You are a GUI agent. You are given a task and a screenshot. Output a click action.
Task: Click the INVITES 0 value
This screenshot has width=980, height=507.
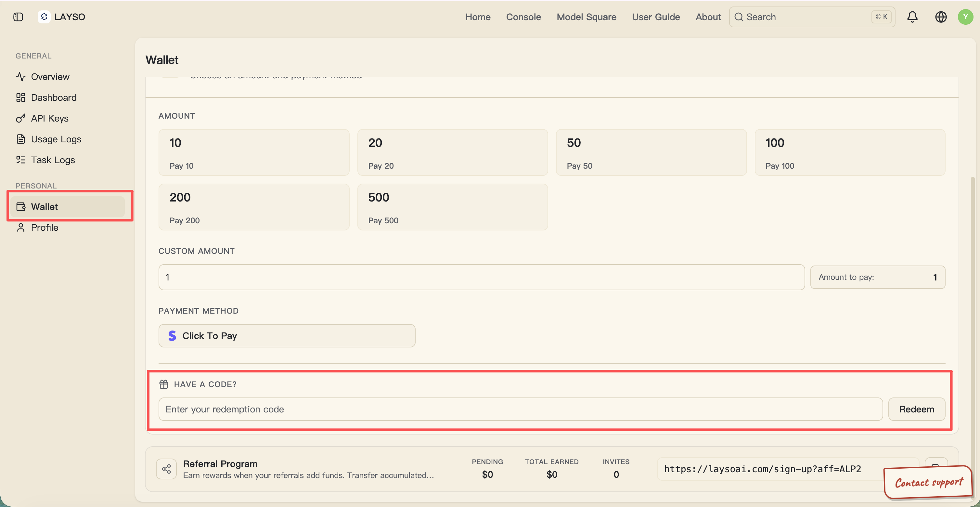pos(616,474)
